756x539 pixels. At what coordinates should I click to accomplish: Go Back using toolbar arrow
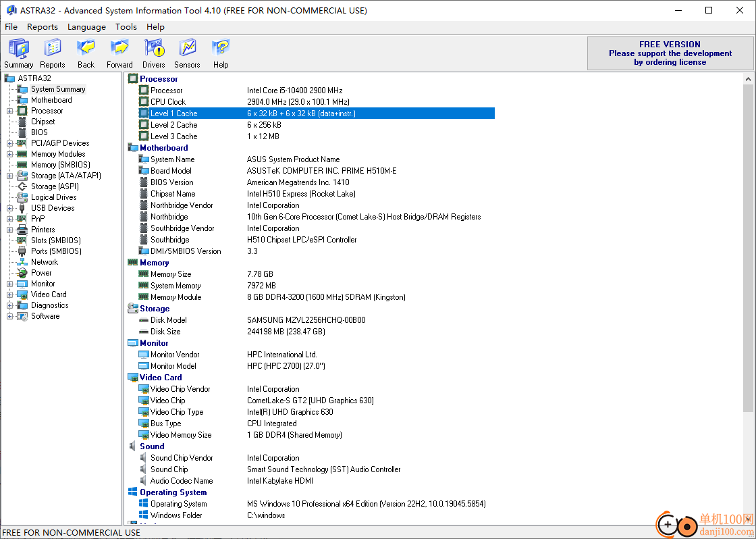coord(86,53)
